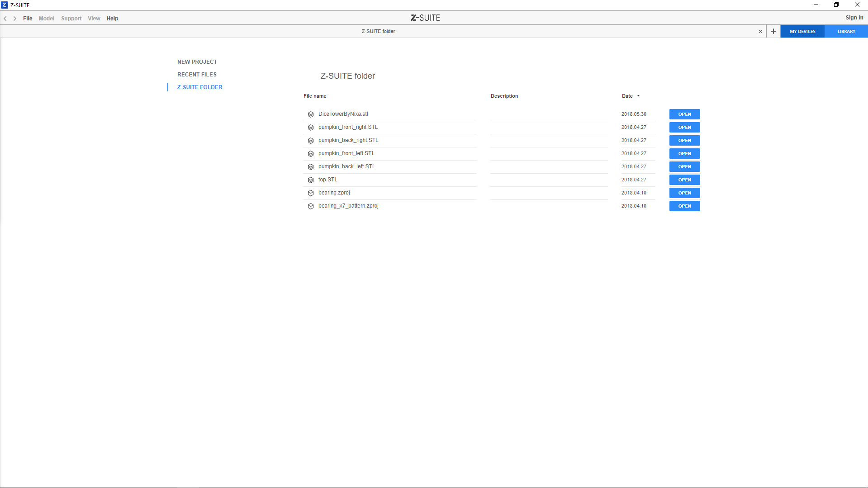The width and height of the screenshot is (868, 488).
Task: Open the Help menu
Action: click(112, 19)
